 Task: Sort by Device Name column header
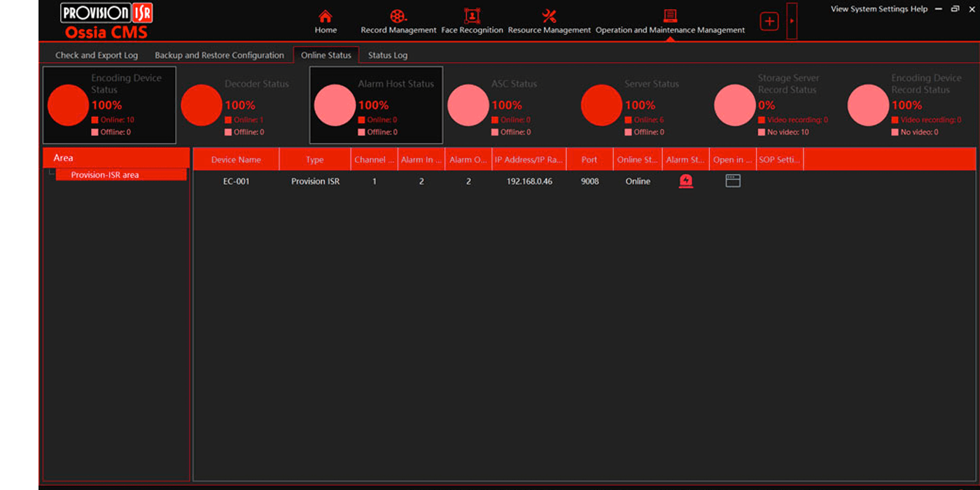[236, 160]
